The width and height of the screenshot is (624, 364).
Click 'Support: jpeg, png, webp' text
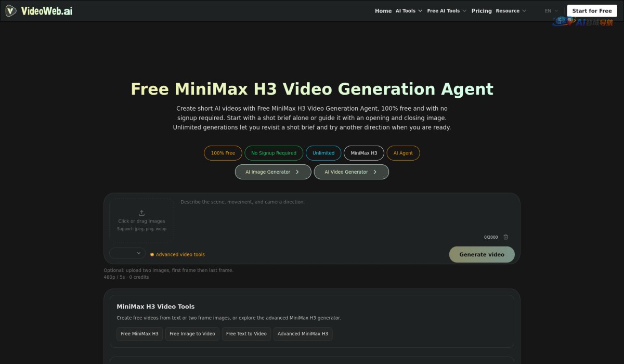point(141,229)
